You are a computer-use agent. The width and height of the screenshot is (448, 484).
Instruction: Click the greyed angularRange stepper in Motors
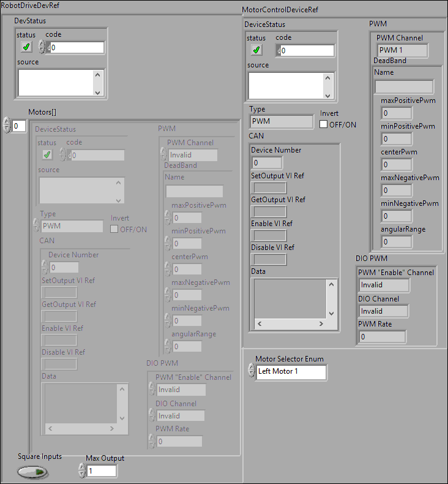[x=168, y=346]
